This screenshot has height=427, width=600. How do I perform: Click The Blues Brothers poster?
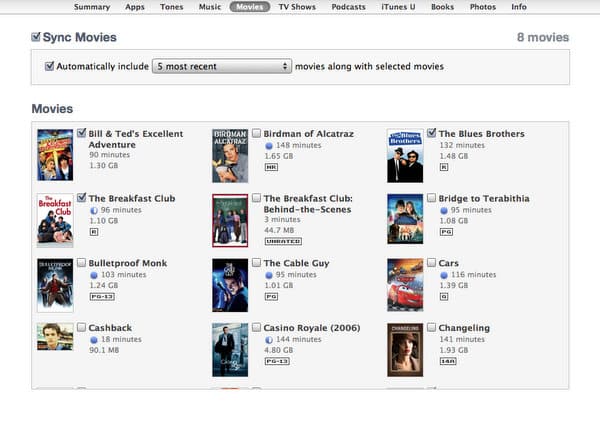pos(405,156)
